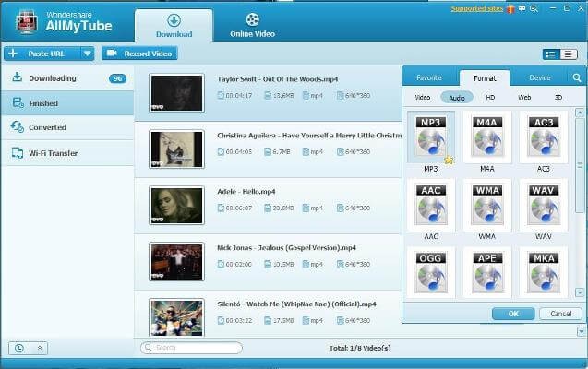Switch to the Online Video tab
588x369 pixels.
pos(252,25)
